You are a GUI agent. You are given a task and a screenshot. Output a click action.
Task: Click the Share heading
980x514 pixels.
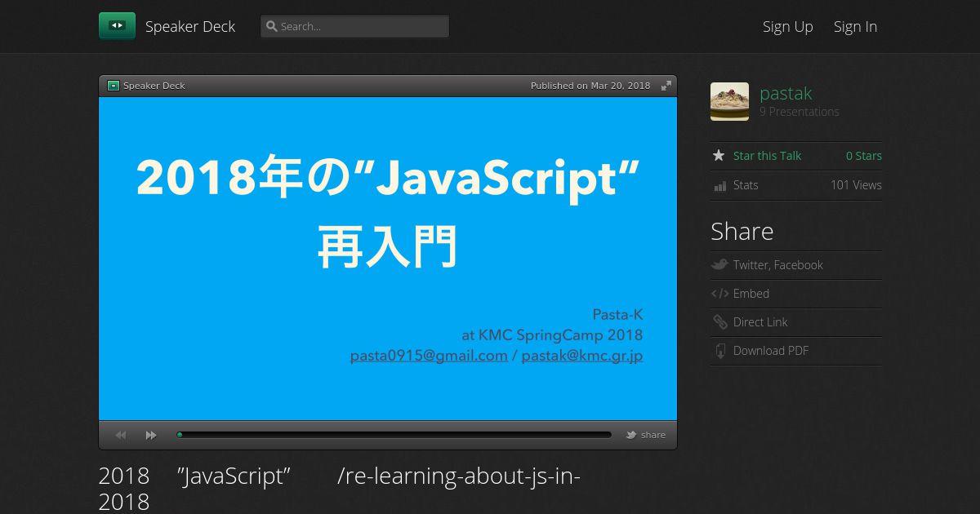pyautogui.click(x=742, y=232)
